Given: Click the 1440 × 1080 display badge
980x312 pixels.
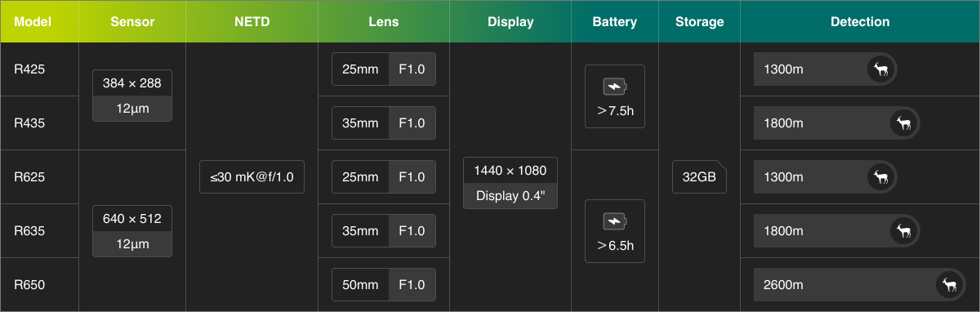Looking at the screenshot, I should (510, 183).
